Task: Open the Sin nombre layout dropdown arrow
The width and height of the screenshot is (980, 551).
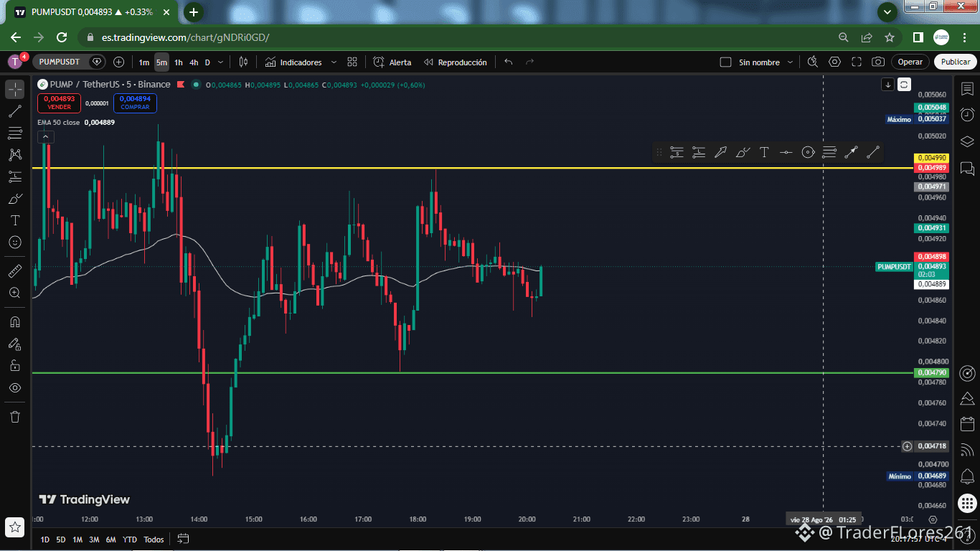Action: tap(789, 62)
